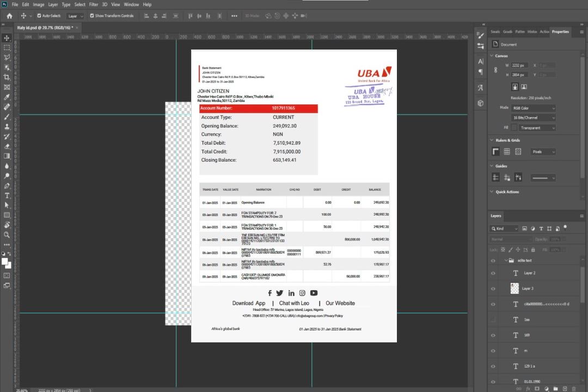This screenshot has height=392, width=588.
Task: Open the guide line style dropdown
Action: [x=543, y=178]
